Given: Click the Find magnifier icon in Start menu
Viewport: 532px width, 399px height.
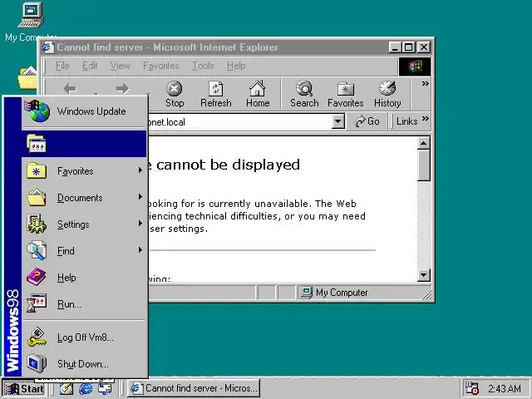Looking at the screenshot, I should click(37, 250).
